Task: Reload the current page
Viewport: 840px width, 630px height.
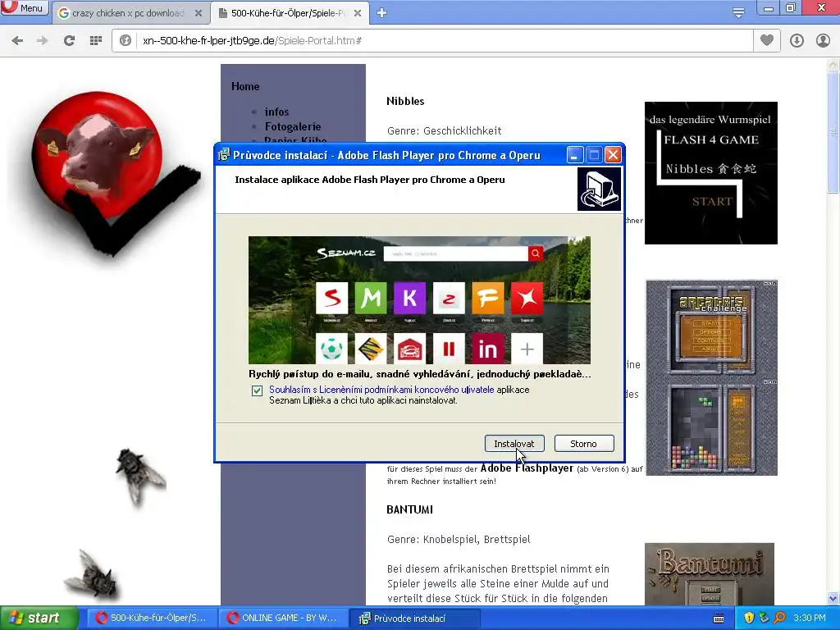Action: [x=69, y=41]
